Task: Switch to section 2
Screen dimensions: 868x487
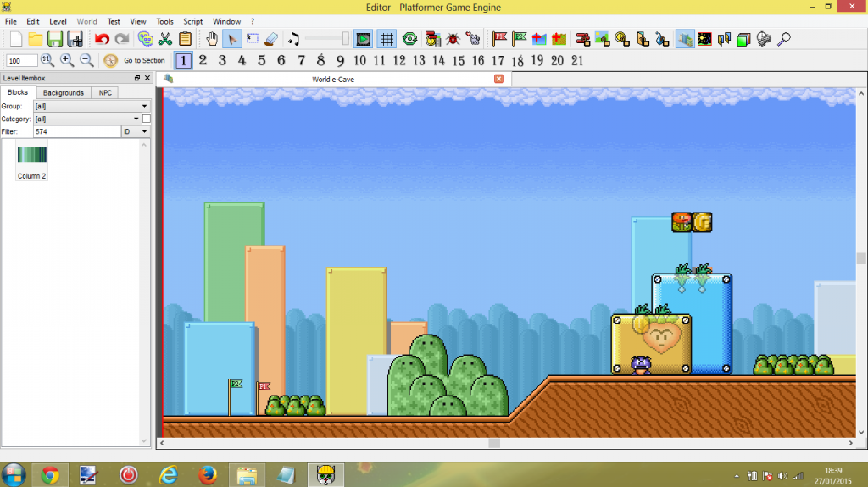Action: tap(203, 60)
